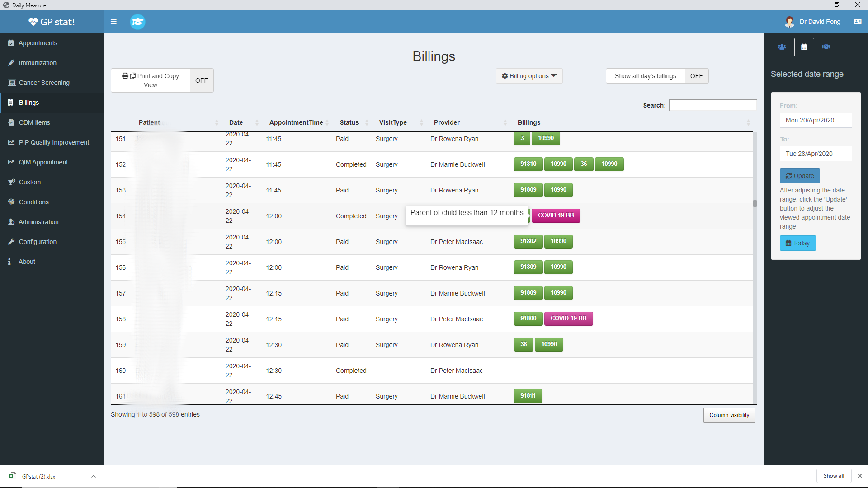Click the graduation cap help icon

pyautogui.click(x=137, y=22)
